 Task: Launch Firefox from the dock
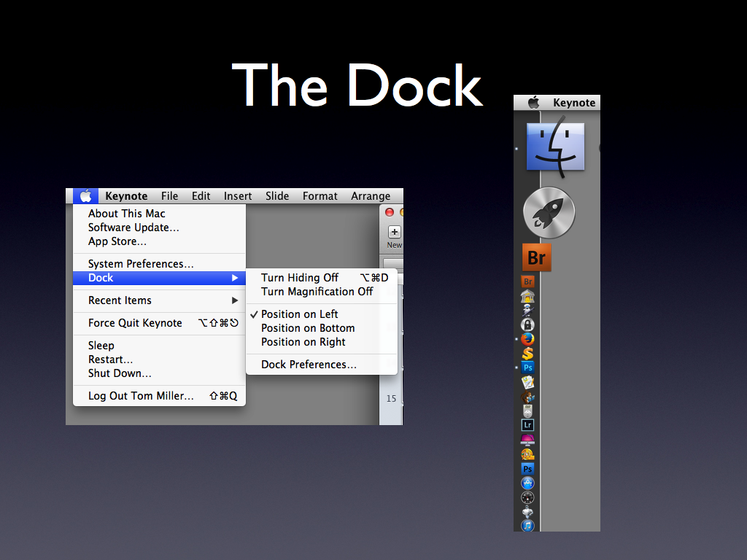tap(527, 339)
